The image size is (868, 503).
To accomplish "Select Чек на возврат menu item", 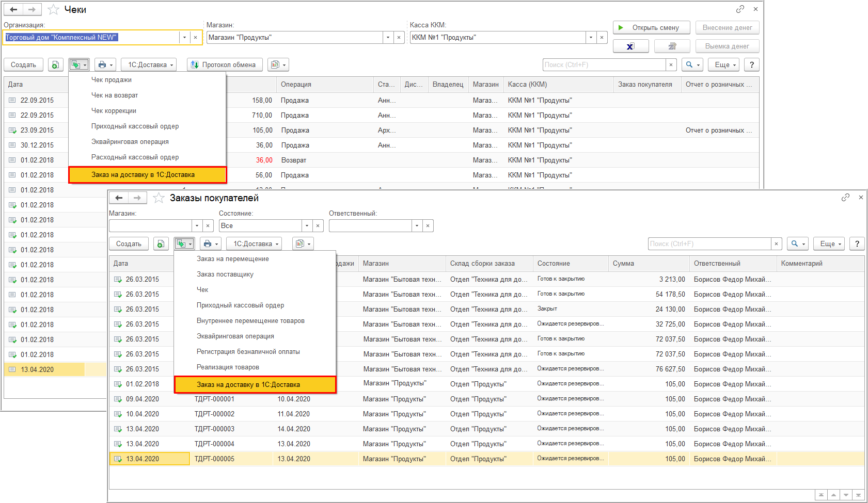I will (x=147, y=95).
